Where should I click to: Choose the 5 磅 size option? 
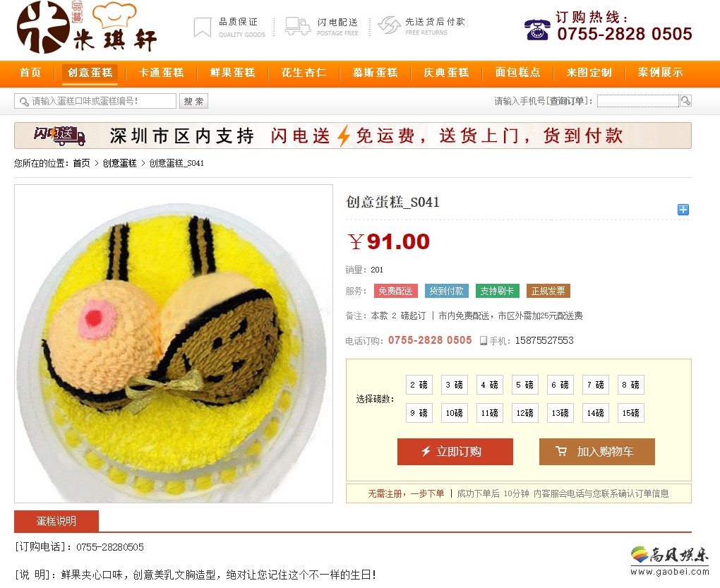tap(525, 385)
